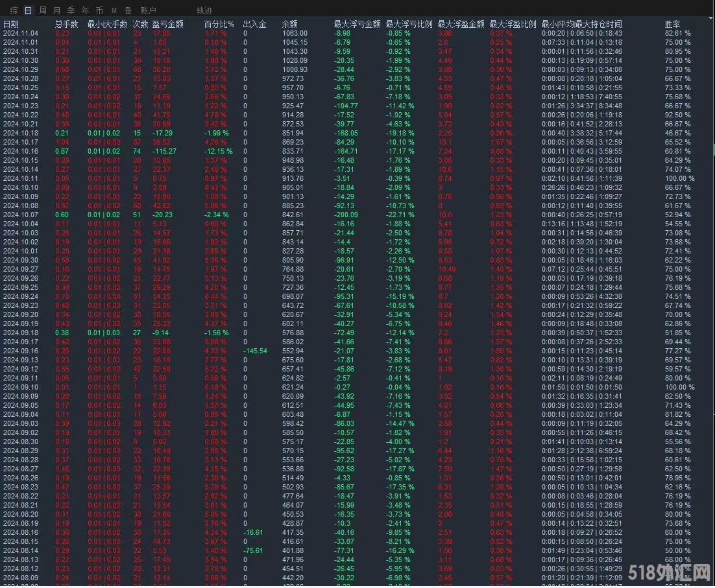This screenshot has width=715, height=588.
Task: Click the 最大浮盈金额 column header
Action: [461, 24]
